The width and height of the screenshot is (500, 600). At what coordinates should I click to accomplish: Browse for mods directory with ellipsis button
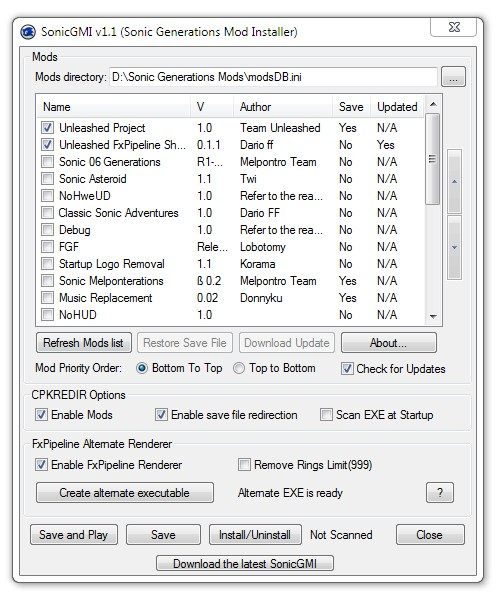[453, 77]
